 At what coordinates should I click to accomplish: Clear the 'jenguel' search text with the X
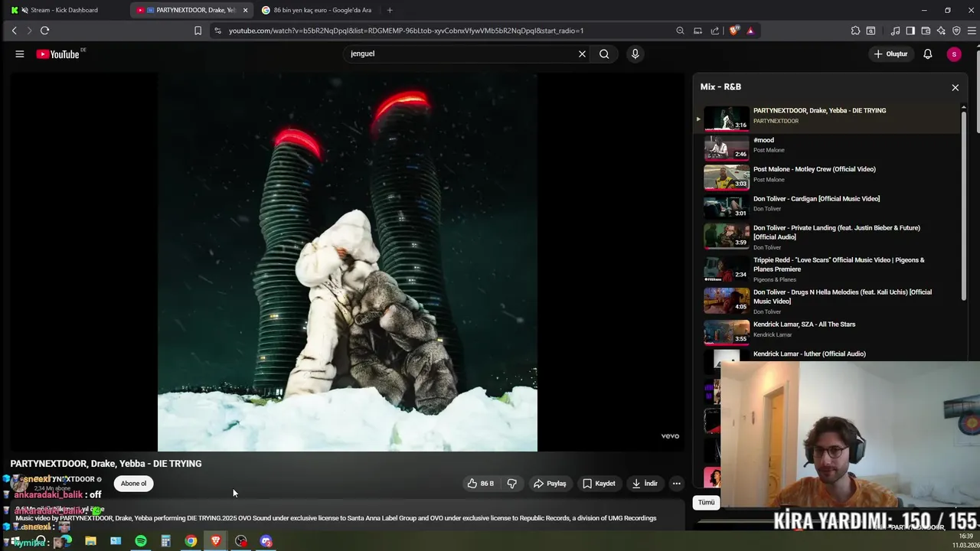coord(582,54)
